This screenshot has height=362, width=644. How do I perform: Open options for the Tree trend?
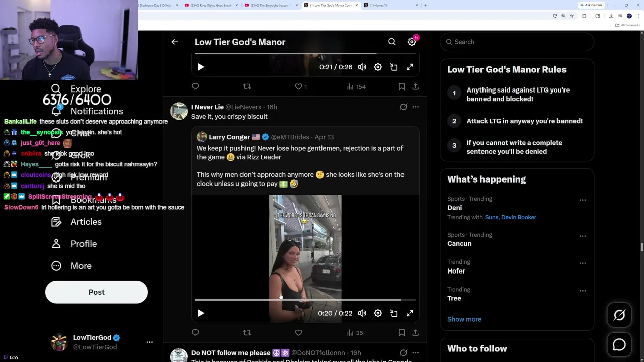[x=583, y=291]
